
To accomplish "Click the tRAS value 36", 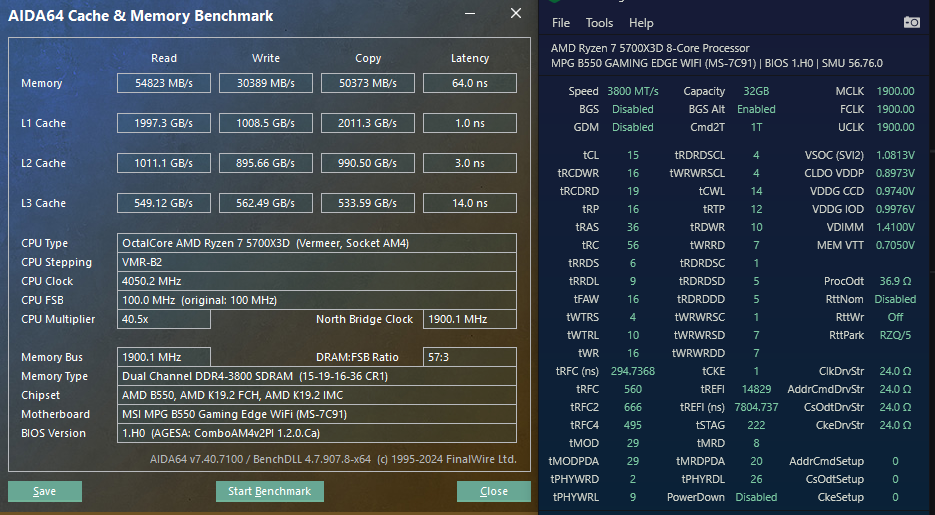I will coord(633,227).
